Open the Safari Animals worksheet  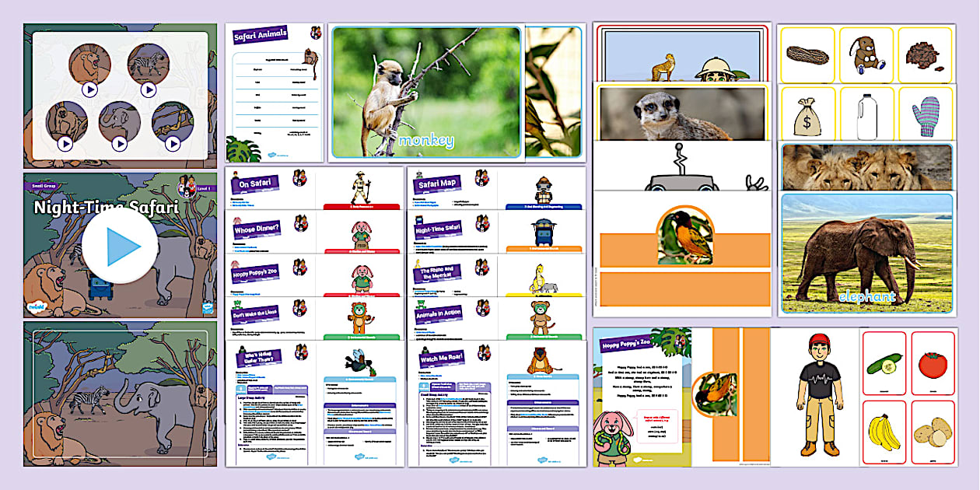click(x=274, y=92)
